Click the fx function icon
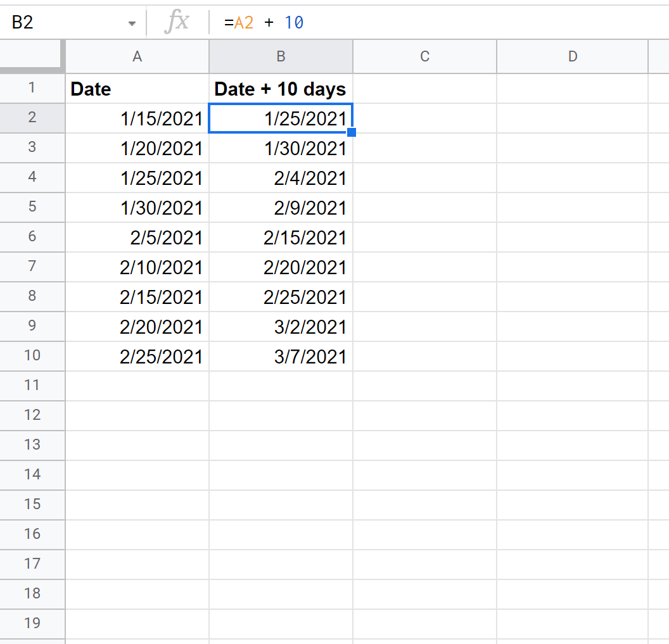 pyautogui.click(x=177, y=23)
